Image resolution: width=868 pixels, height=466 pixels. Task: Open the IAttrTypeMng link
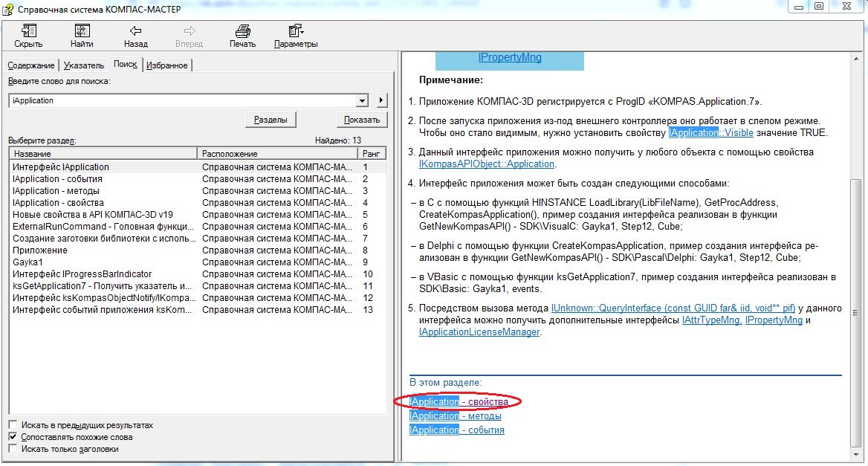[712, 320]
